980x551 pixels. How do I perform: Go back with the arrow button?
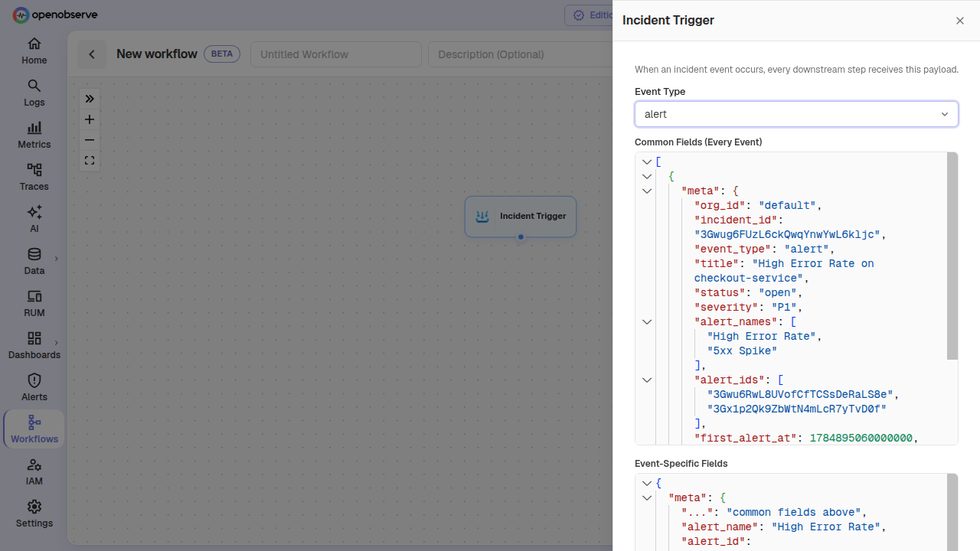click(92, 54)
